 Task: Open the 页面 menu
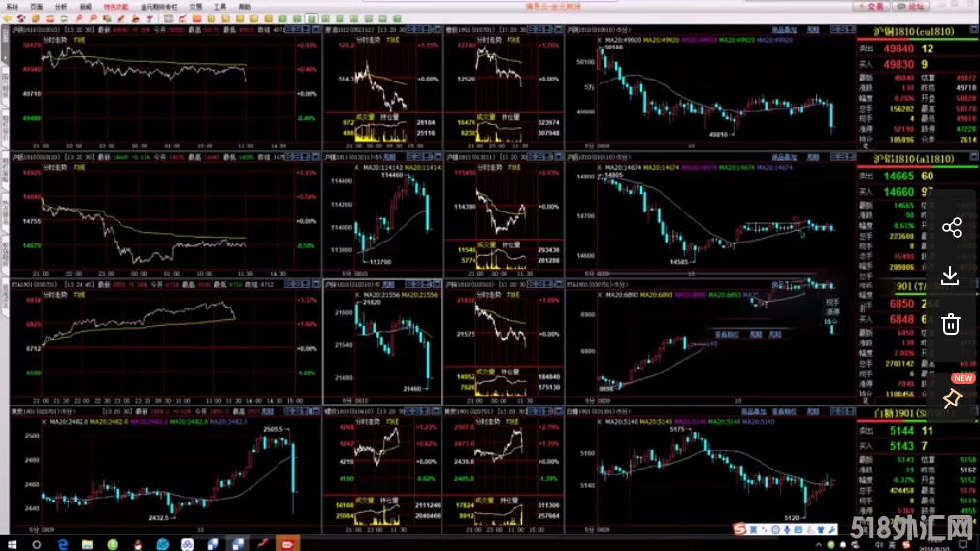[36, 6]
